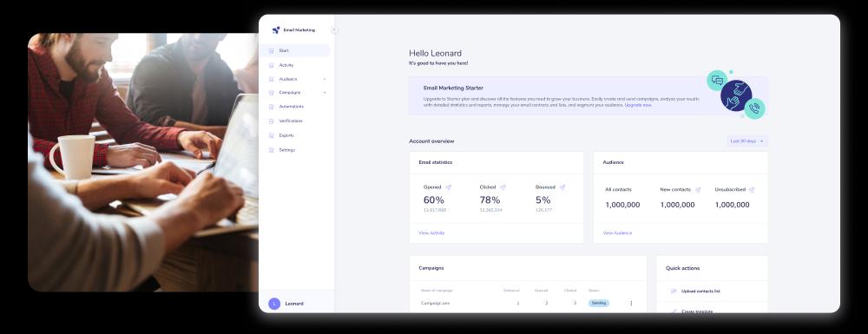This screenshot has width=868, height=334.
Task: Click the Campaign one row name
Action: 435,303
